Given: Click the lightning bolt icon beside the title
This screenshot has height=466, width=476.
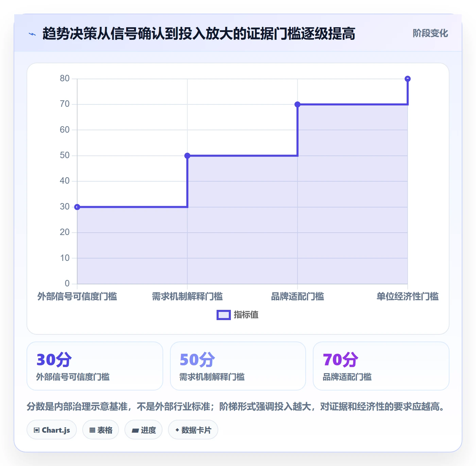Looking at the screenshot, I should point(32,34).
